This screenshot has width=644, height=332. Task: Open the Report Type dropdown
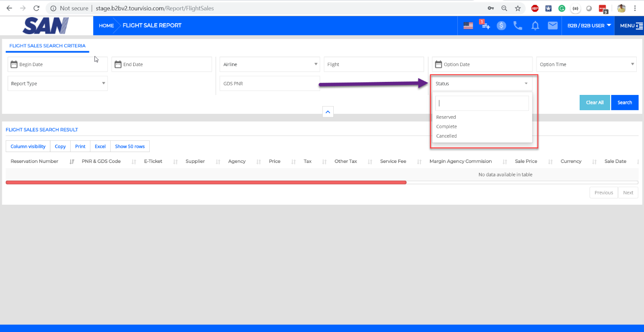pos(58,84)
